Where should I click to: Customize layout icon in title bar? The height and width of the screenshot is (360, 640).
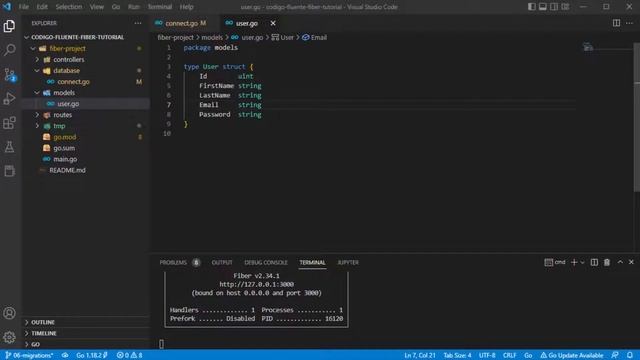[x=565, y=7]
